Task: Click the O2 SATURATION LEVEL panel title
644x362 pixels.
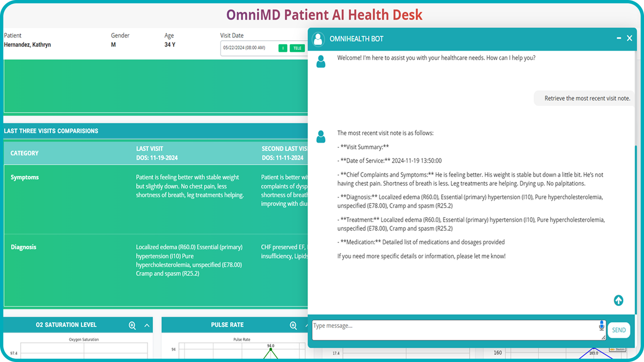Action: (66, 325)
